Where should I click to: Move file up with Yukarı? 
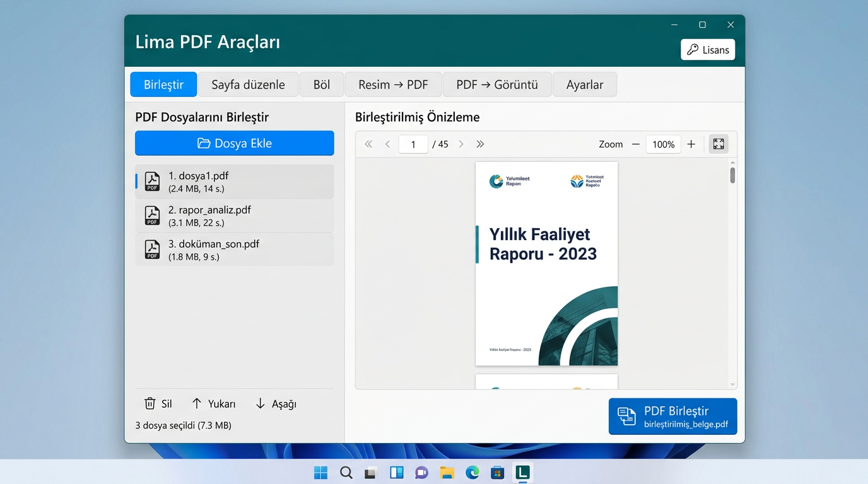(x=213, y=403)
